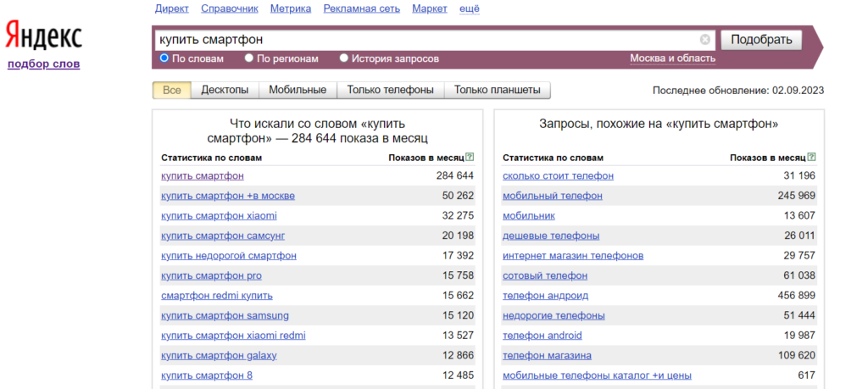Open help icon next to left 'Показов в месяц'
Image resolution: width=868 pixels, height=389 pixels.
(470, 158)
